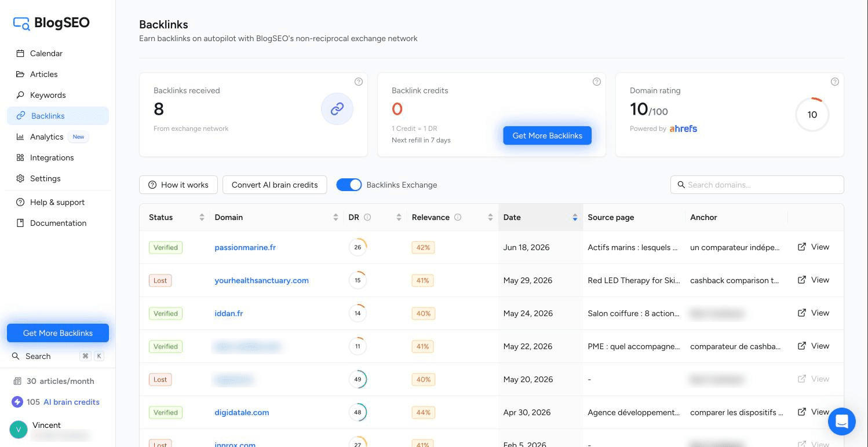
Task: Click the BlogSEO logo
Action: pyautogui.click(x=52, y=23)
